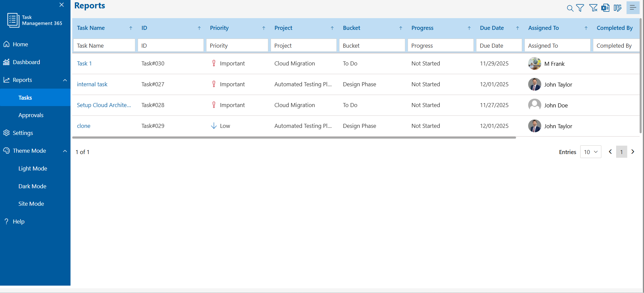Open the Entries per page dropdown
The image size is (644, 293).
point(591,152)
